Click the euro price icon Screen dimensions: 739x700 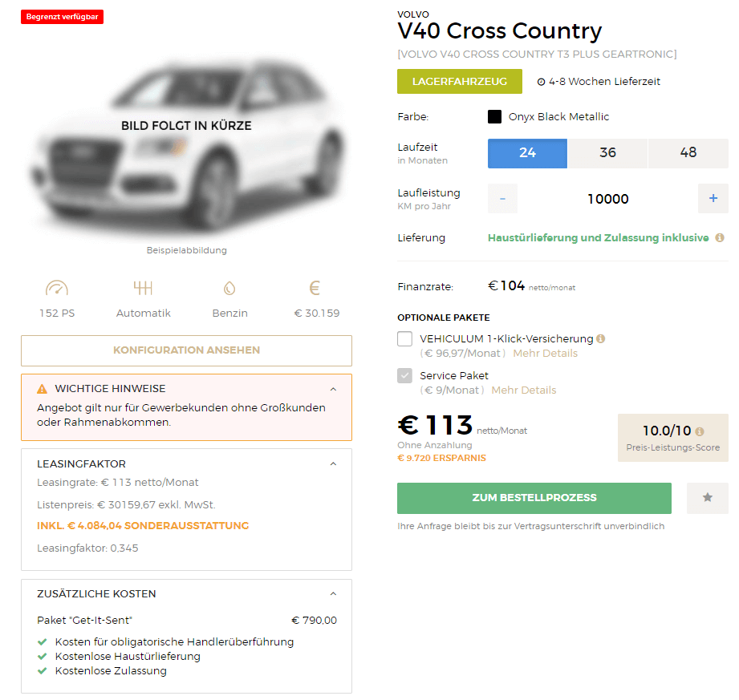point(315,288)
